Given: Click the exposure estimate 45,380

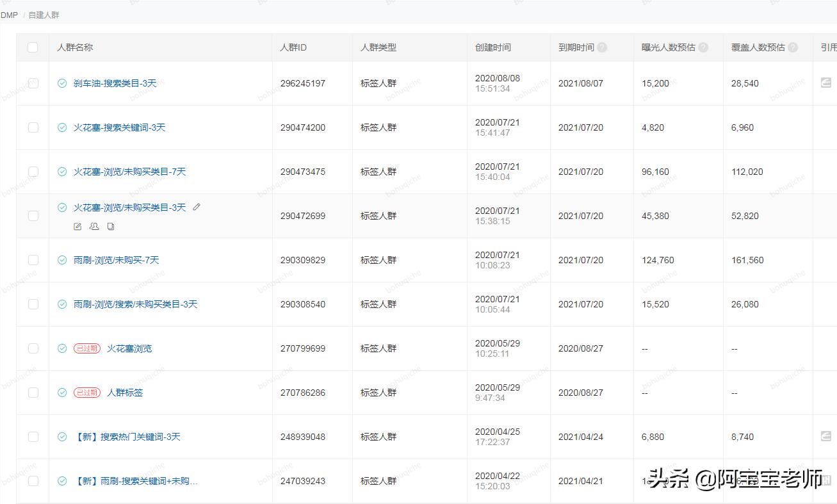Looking at the screenshot, I should click(x=655, y=216).
